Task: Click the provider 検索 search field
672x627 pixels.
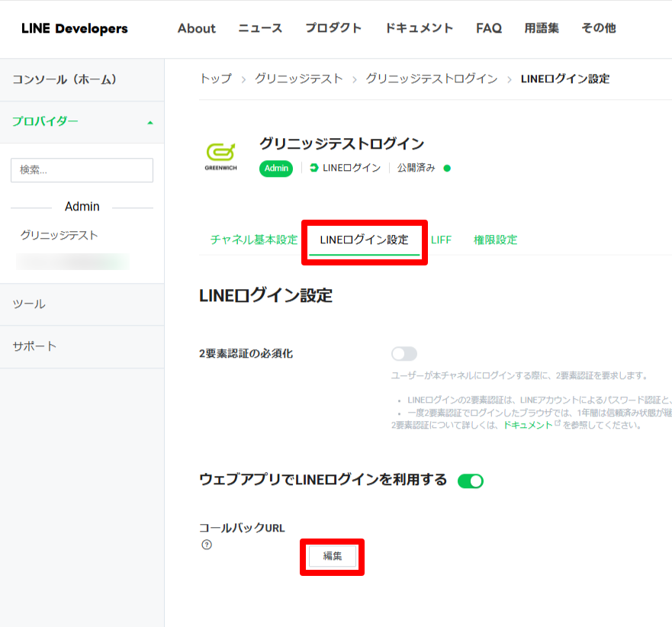Action: pyautogui.click(x=82, y=170)
